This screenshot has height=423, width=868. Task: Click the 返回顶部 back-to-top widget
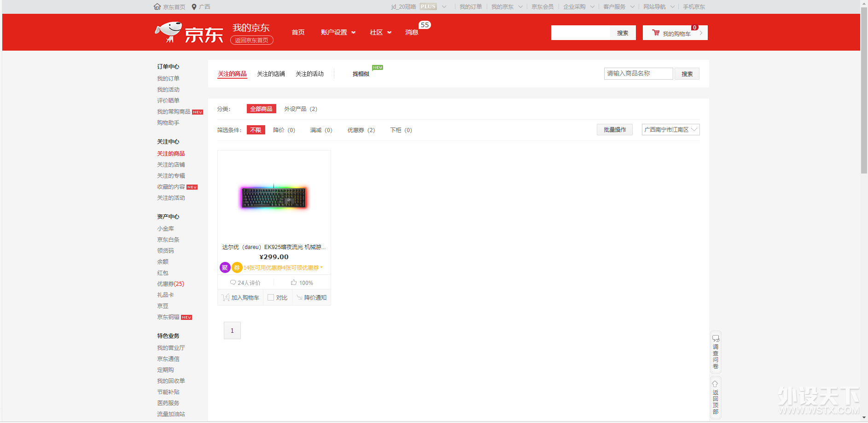716,398
